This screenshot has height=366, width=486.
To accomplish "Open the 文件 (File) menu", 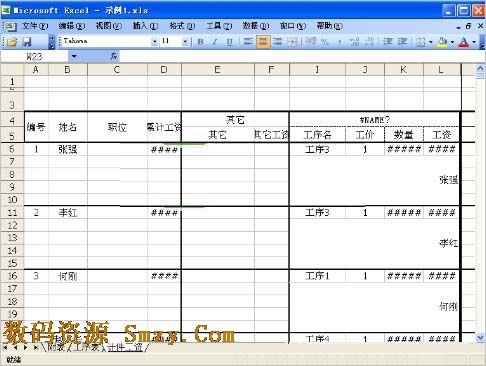I will point(35,26).
